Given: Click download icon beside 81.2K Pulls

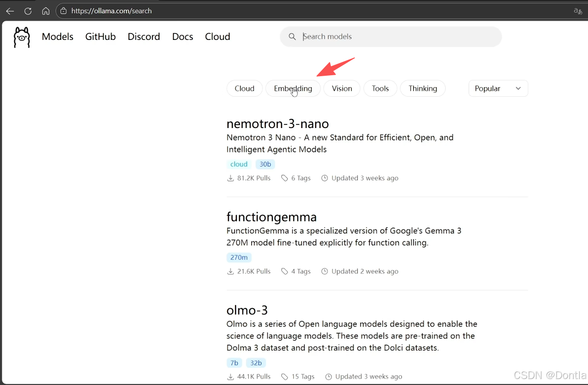Looking at the screenshot, I should [230, 178].
